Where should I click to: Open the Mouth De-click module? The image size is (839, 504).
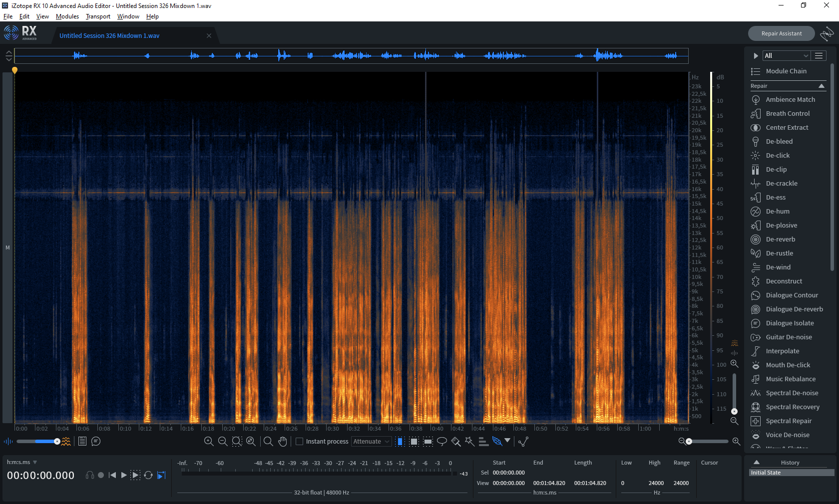point(788,365)
